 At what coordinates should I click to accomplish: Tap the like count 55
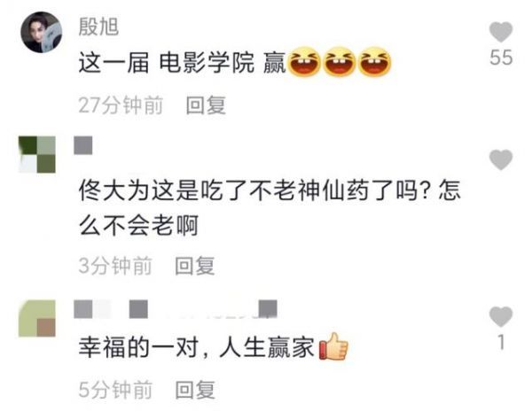tap(501, 58)
